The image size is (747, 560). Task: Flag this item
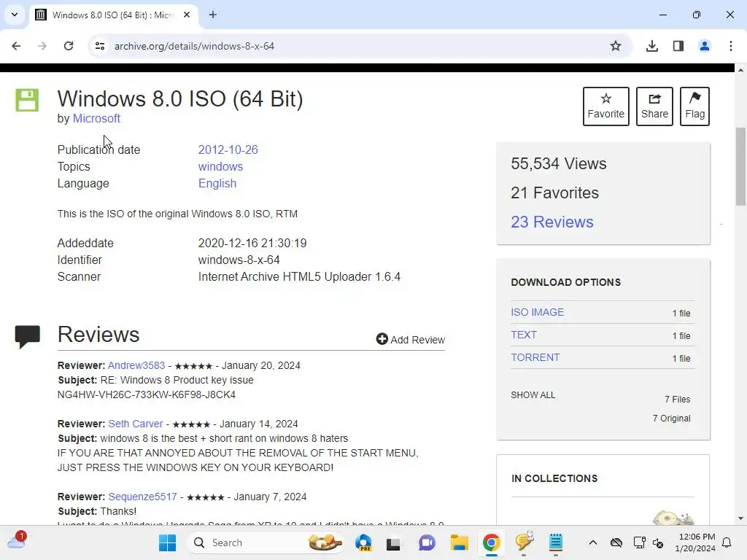click(694, 106)
